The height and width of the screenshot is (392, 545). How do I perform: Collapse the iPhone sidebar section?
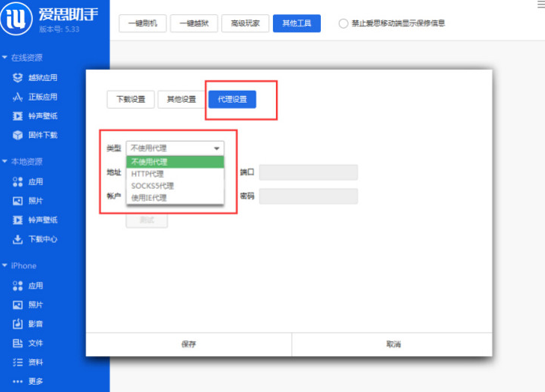point(6,266)
